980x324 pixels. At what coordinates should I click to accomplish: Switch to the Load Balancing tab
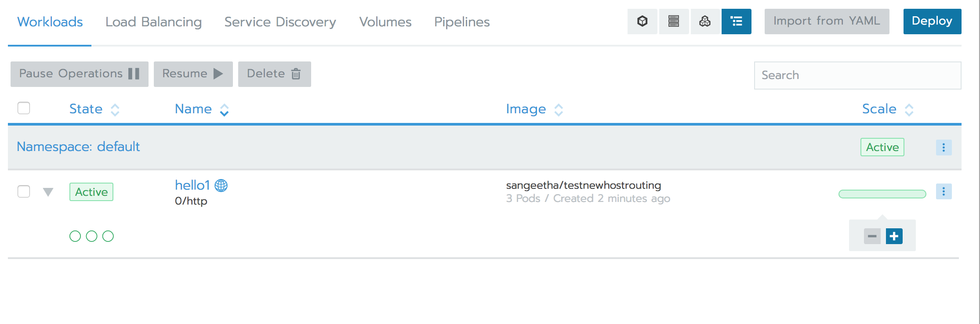pos(153,22)
